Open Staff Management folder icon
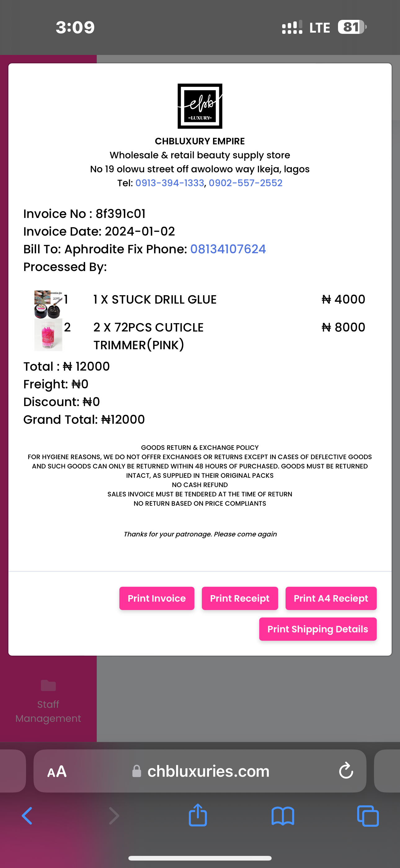The height and width of the screenshot is (868, 400). coord(48,685)
